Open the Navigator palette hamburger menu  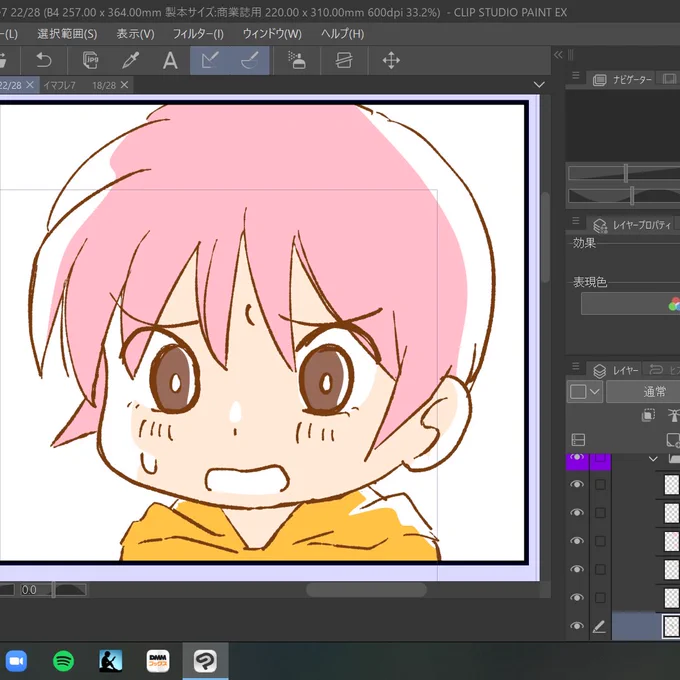click(x=575, y=75)
